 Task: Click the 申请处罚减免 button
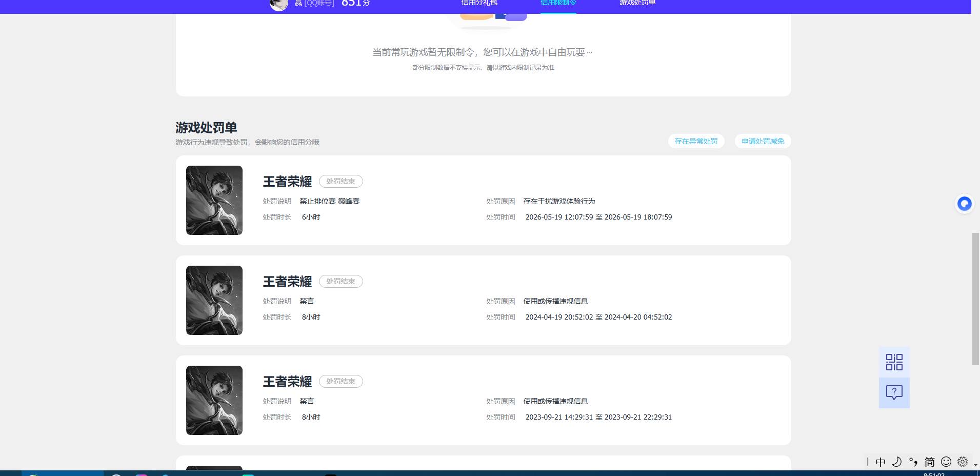[x=763, y=141]
